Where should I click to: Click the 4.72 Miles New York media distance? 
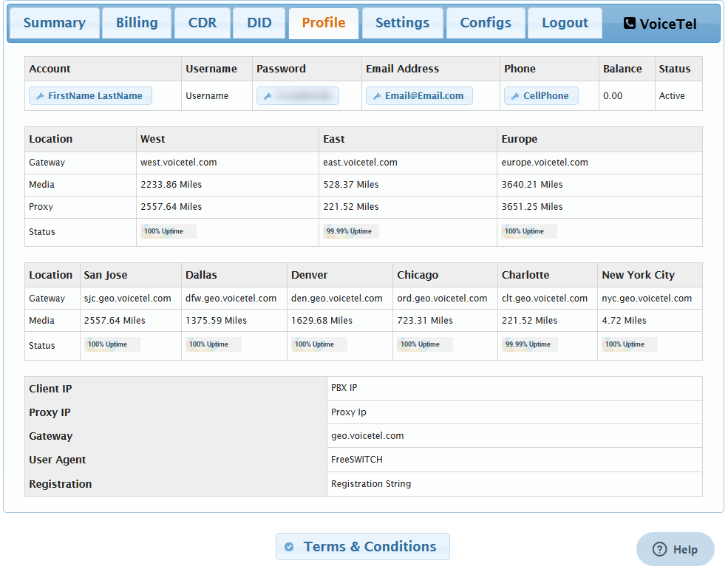tap(624, 321)
